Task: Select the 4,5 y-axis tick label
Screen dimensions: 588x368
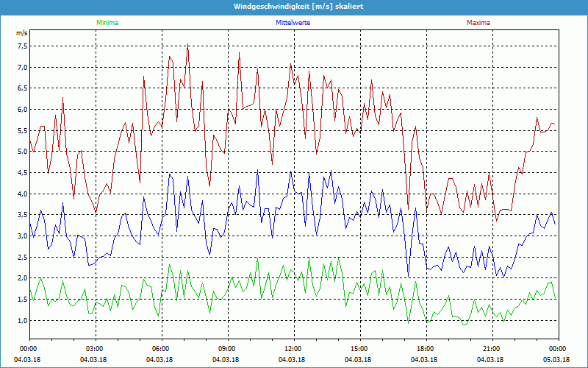Action: [x=21, y=173]
